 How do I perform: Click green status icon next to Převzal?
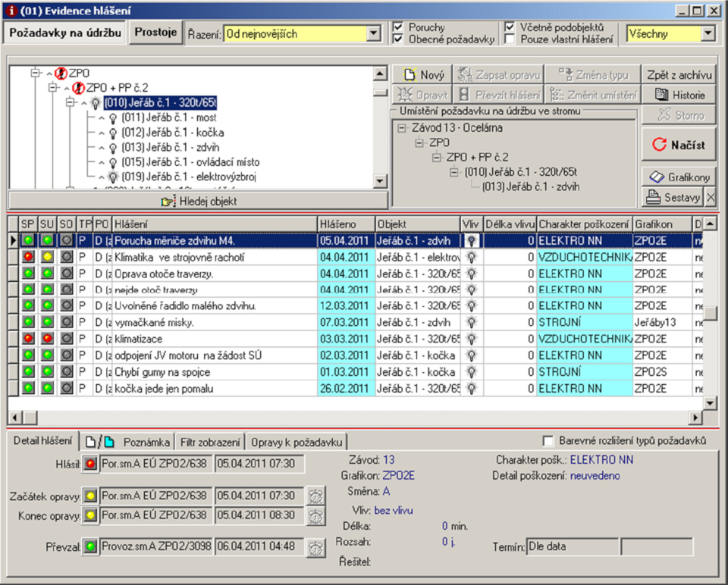(x=90, y=546)
